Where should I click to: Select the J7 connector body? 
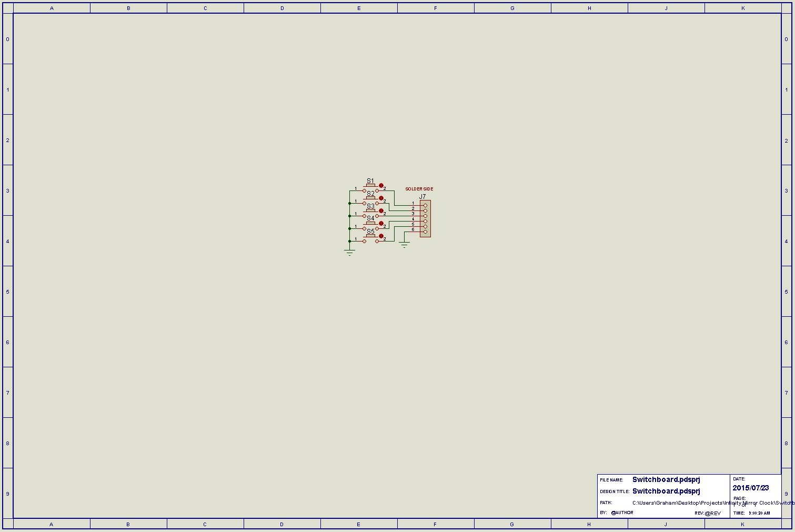point(425,218)
